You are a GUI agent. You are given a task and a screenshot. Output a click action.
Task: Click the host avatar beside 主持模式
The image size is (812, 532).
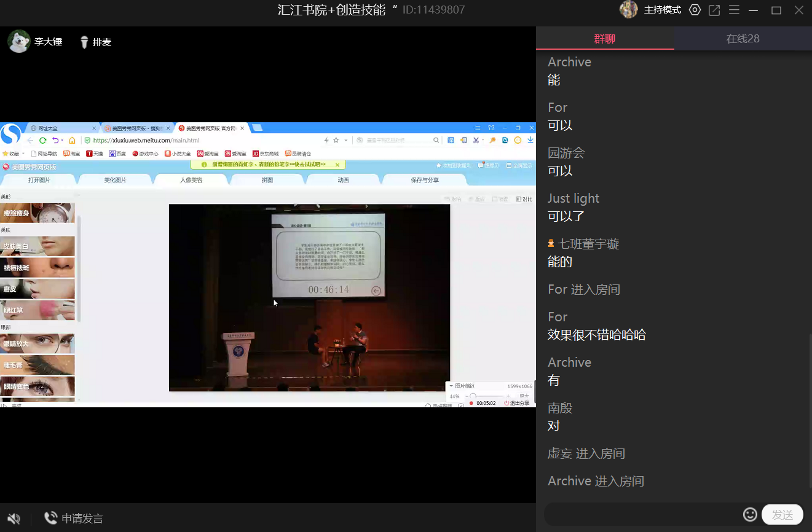pyautogui.click(x=628, y=10)
